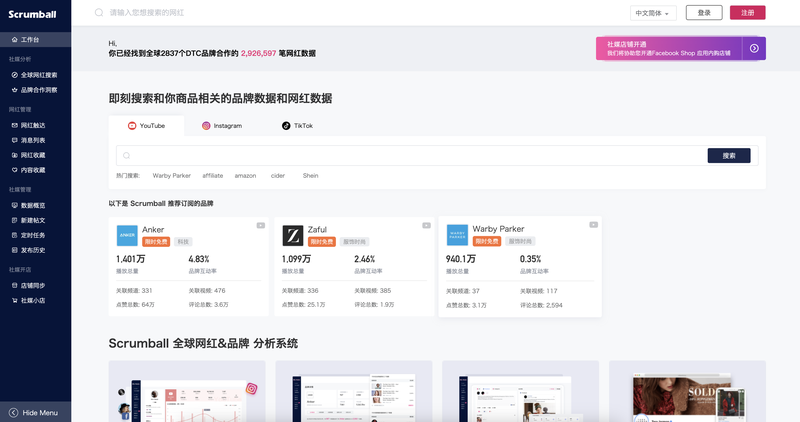Image resolution: width=800 pixels, height=422 pixels.
Task: Click the 发布历史 sidebar icon
Action: 14,250
